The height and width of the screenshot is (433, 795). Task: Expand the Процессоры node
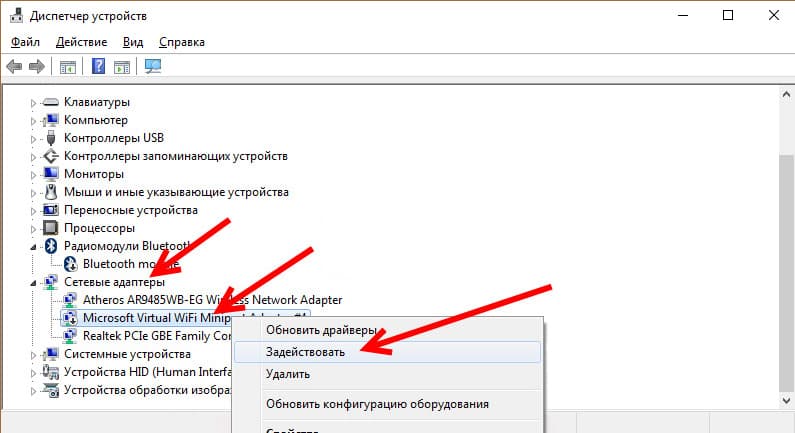click(x=33, y=229)
